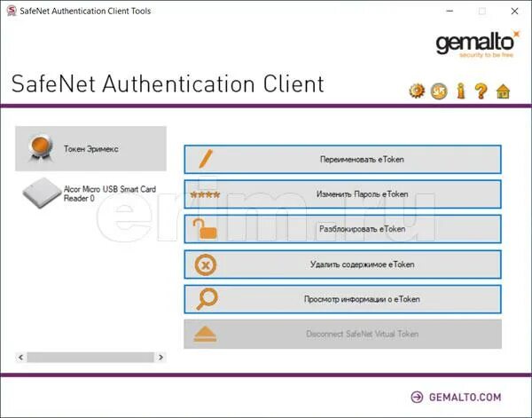Open the GEMALTO.COM link
Screen dimensions: 532x418
465,397
